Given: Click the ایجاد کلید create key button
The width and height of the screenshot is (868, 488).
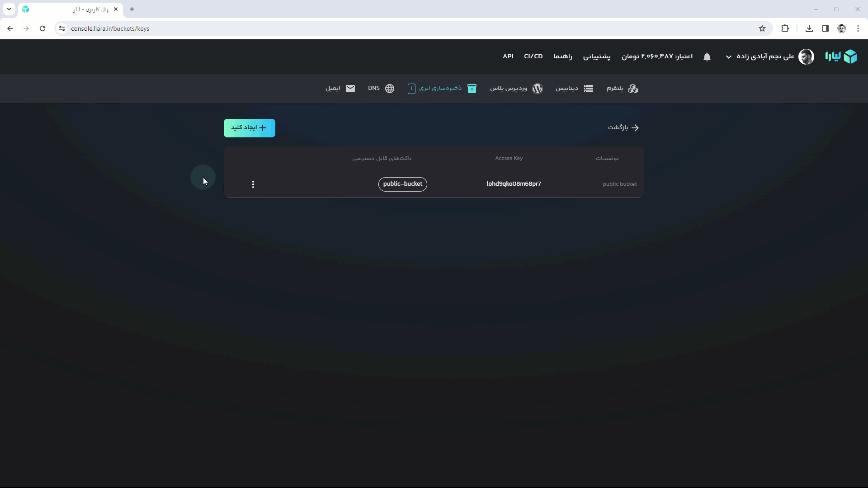Looking at the screenshot, I should pos(250,128).
